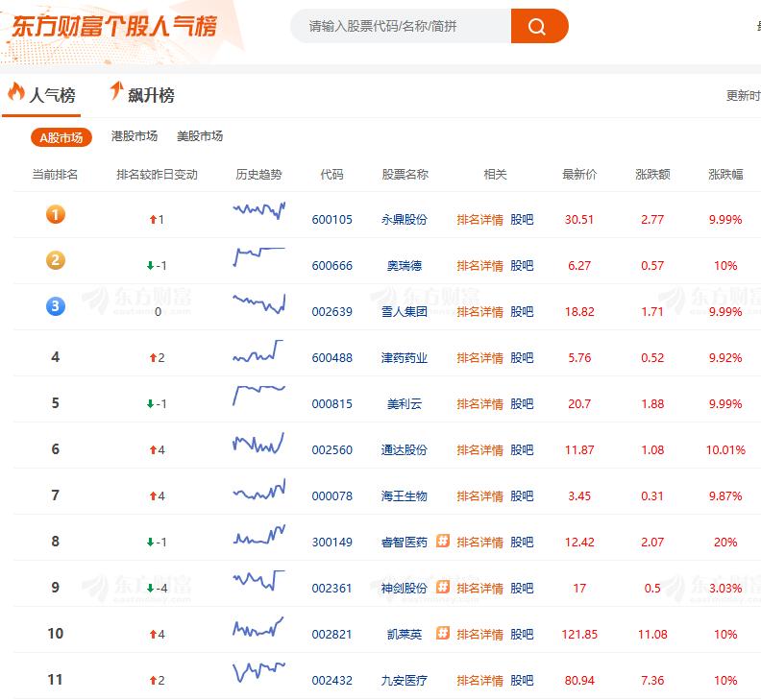Open the 神剑股份 stock name link
The height and width of the screenshot is (700, 761).
(405, 589)
